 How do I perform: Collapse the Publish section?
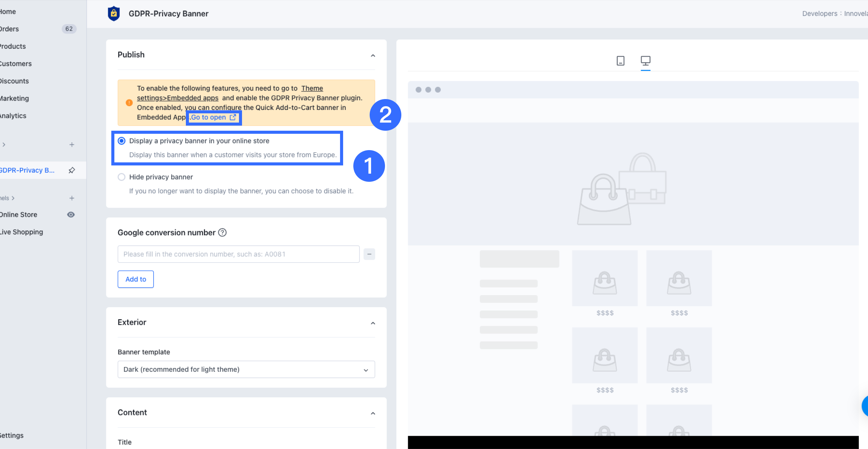point(373,55)
